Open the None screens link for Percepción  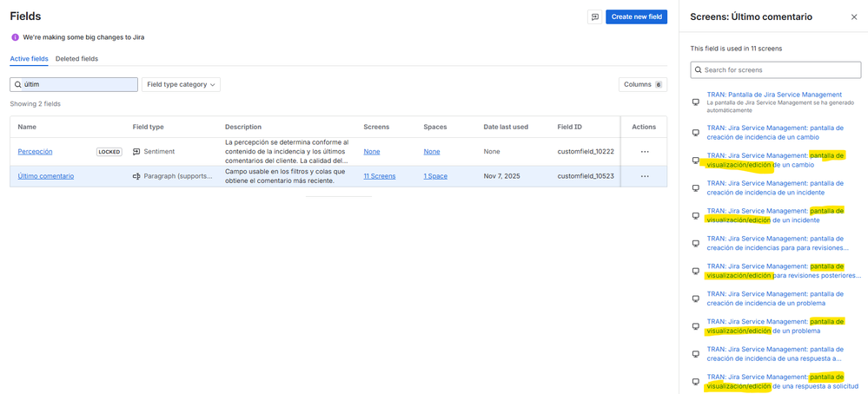372,151
